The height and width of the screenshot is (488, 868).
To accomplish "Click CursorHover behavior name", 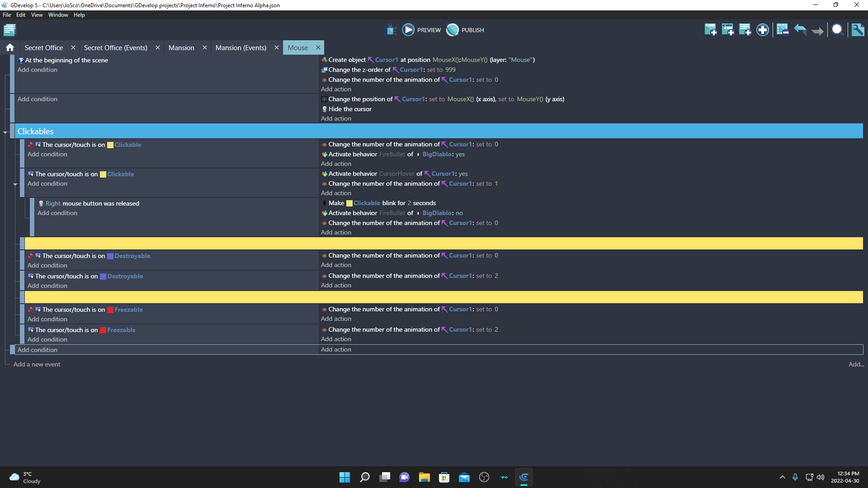I will (x=396, y=174).
